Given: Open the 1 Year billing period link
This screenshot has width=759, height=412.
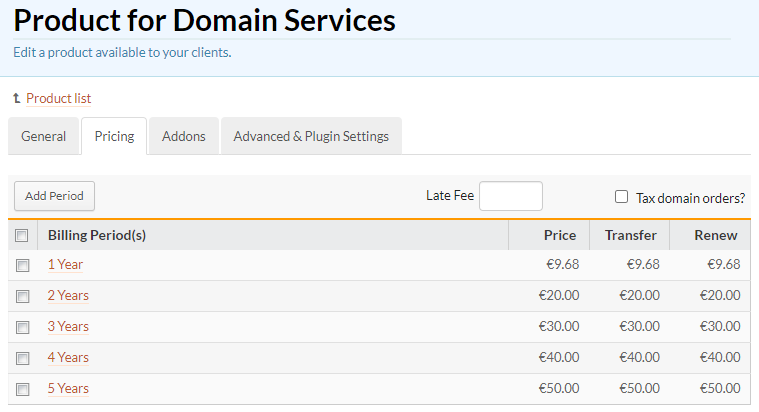Looking at the screenshot, I should click(65, 264).
